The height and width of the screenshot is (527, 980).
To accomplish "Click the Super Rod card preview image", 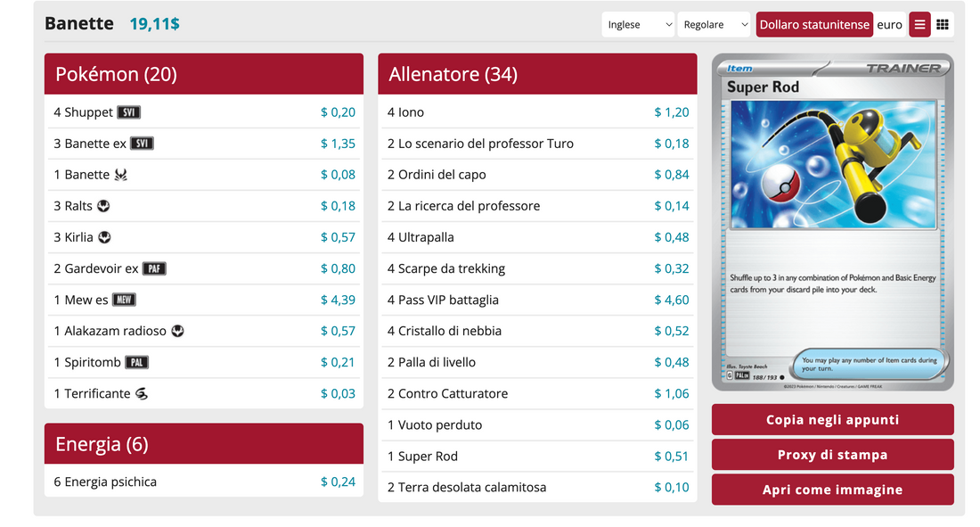I will tap(832, 223).
